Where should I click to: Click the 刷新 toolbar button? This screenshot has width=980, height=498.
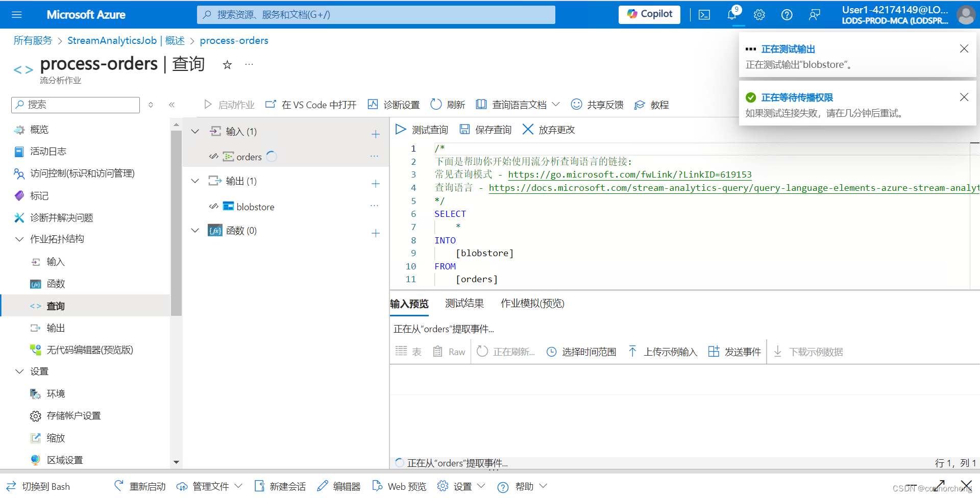[x=448, y=105]
